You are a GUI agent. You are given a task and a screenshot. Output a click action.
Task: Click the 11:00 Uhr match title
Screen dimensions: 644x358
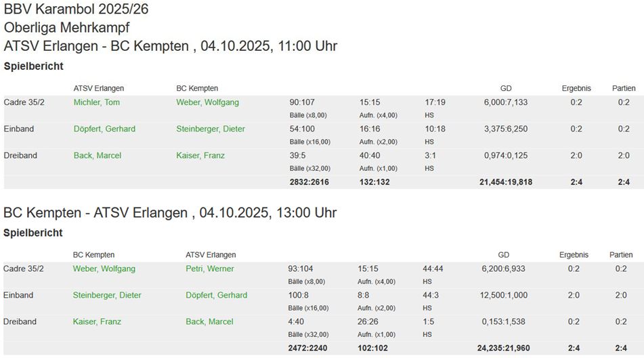170,46
